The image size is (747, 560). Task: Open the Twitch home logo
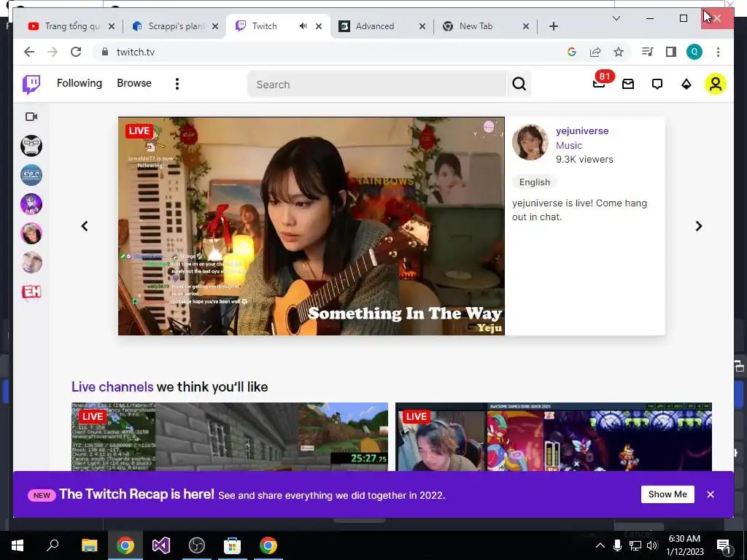pos(31,85)
